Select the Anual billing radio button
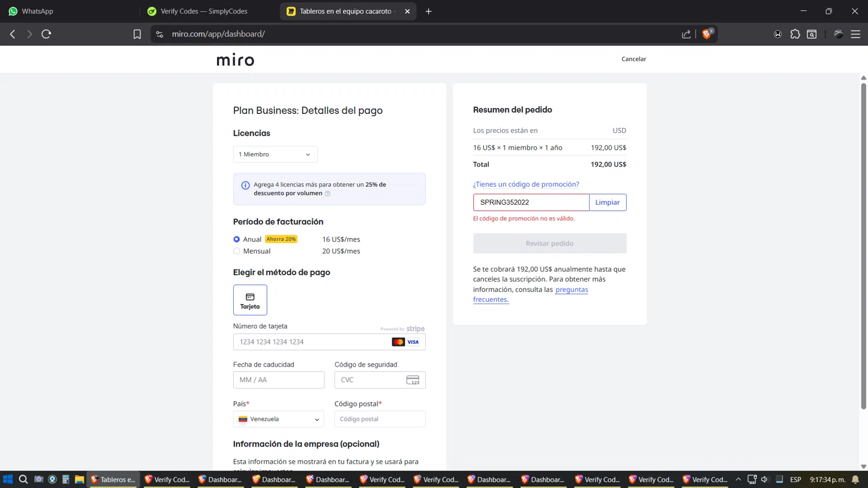Viewport: 868px width, 488px height. 237,239
